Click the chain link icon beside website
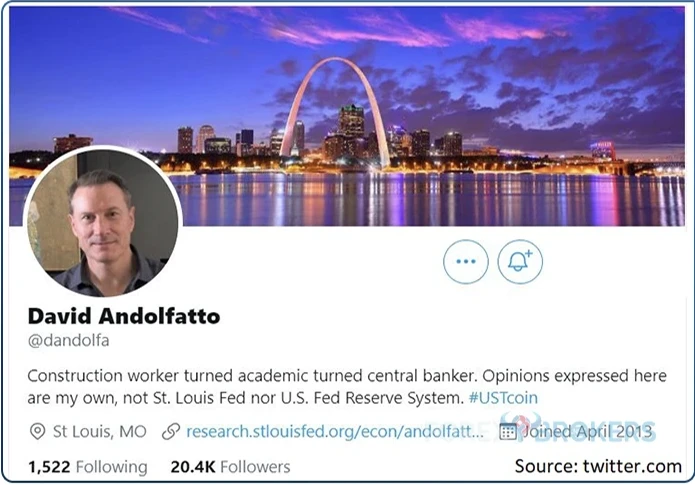 [x=171, y=431]
